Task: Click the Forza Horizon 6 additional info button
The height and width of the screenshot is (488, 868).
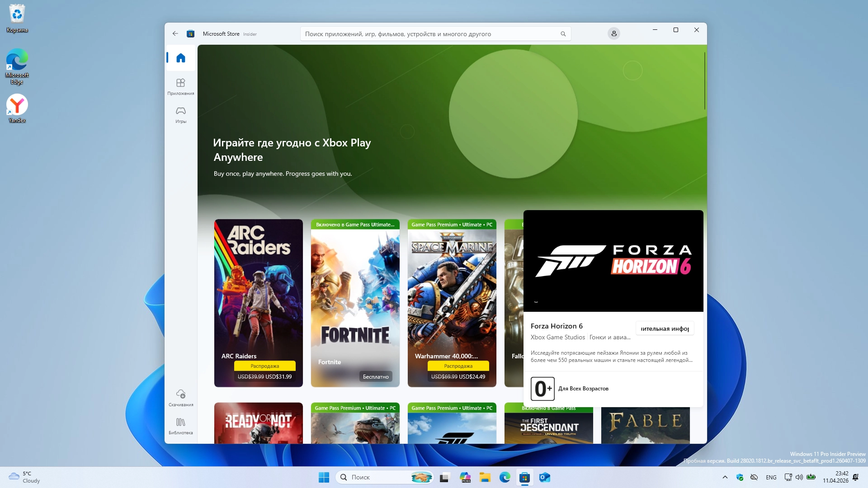Action: (x=665, y=328)
